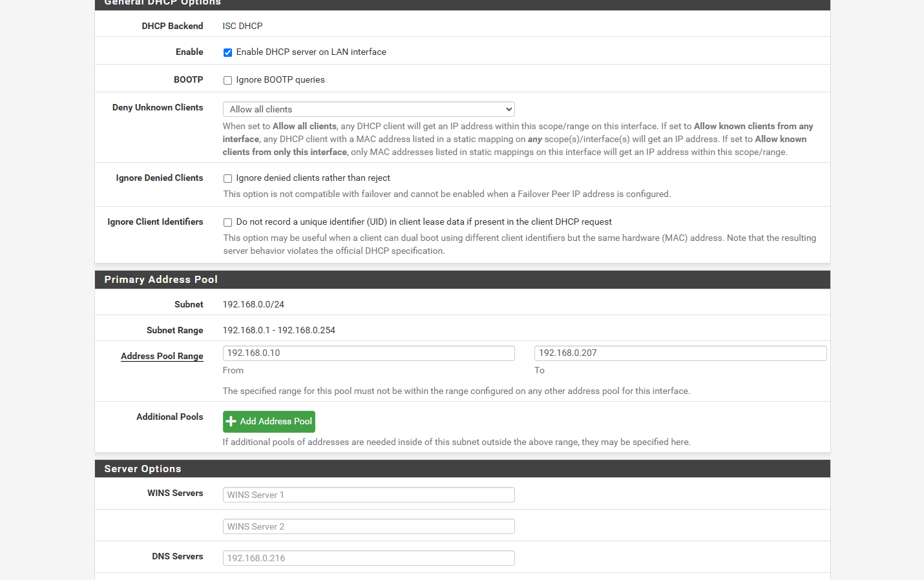Click into the WINS Server 2 field
This screenshot has height=580, width=924.
[368, 526]
